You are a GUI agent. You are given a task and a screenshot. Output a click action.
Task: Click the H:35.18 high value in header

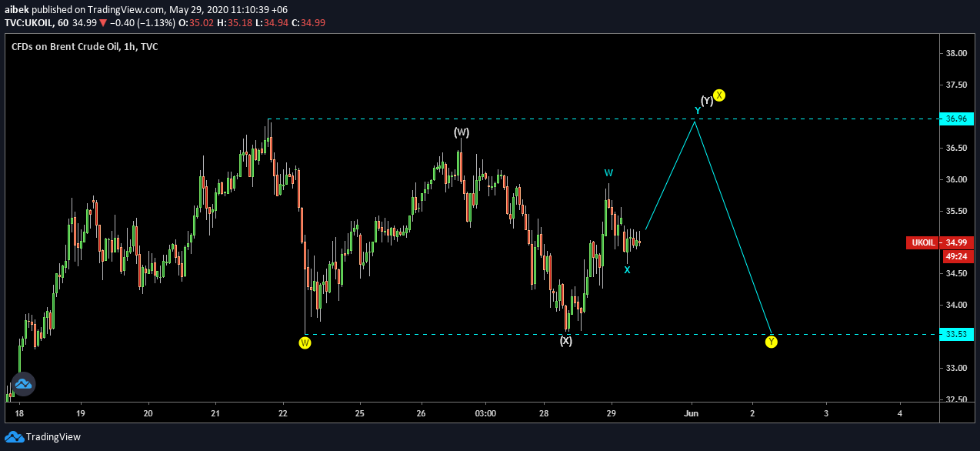[235, 22]
